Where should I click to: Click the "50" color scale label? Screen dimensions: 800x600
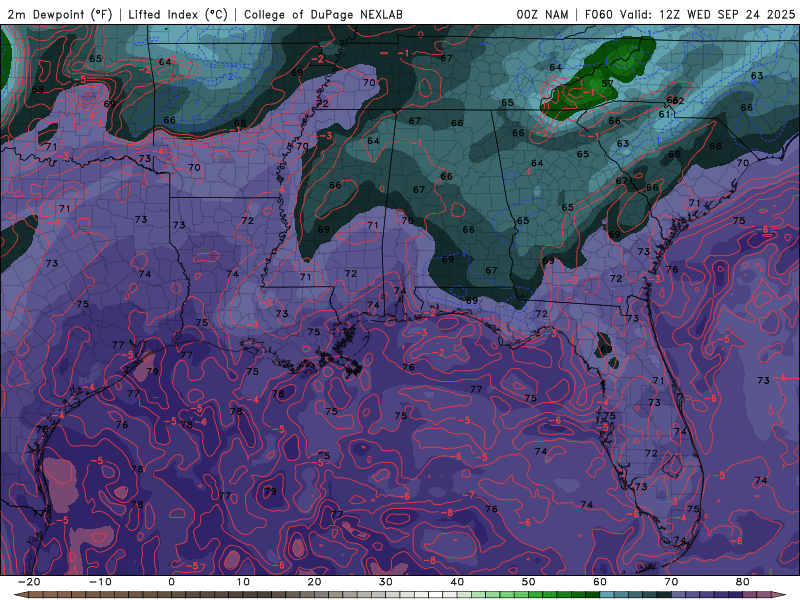click(529, 582)
